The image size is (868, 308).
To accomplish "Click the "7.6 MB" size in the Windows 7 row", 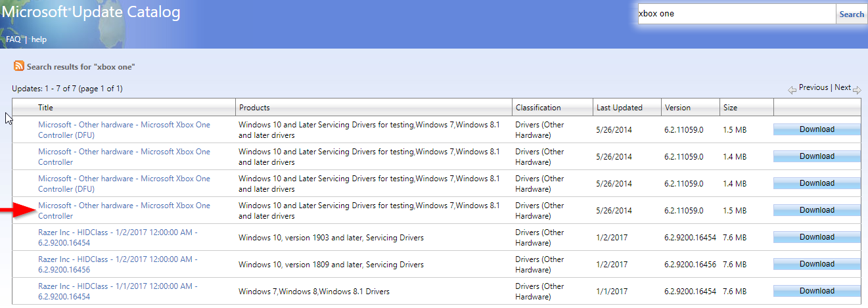I will pos(735,292).
